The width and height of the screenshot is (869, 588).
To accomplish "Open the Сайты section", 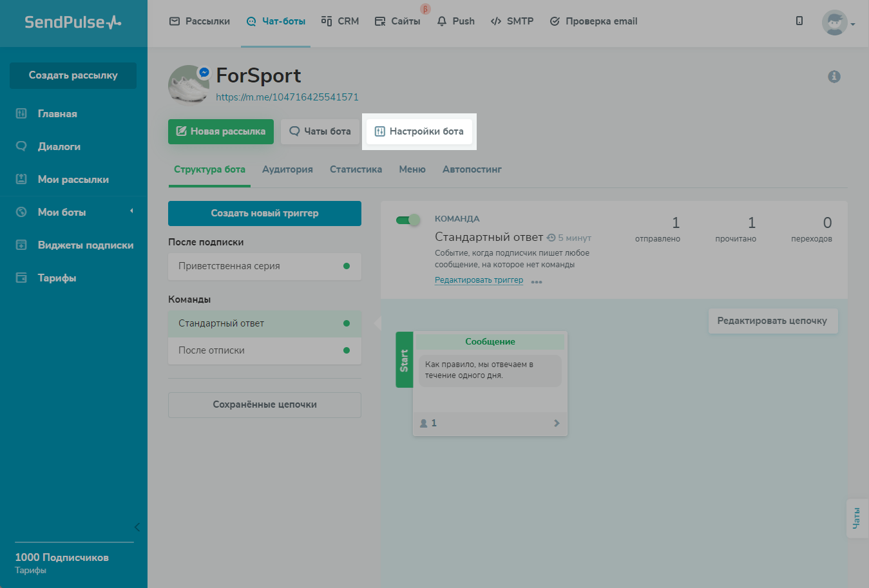I will [x=397, y=21].
